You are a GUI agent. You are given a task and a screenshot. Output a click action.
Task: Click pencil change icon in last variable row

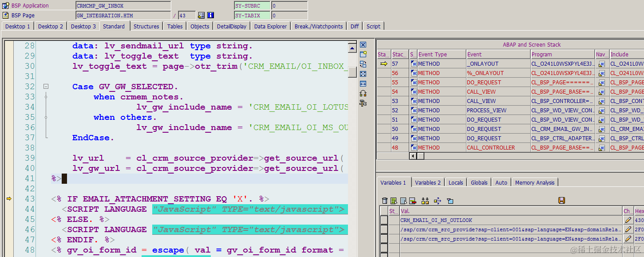pyautogui.click(x=628, y=239)
